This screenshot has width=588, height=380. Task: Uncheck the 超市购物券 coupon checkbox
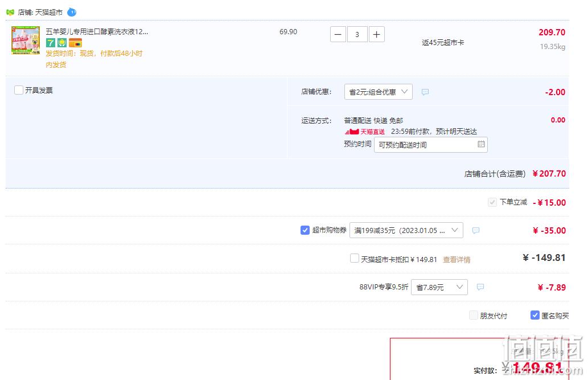tap(305, 230)
